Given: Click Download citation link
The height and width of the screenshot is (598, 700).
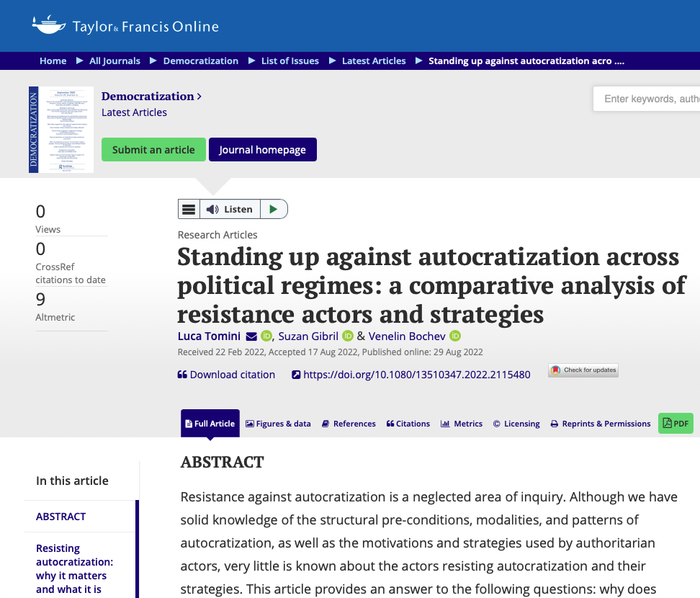Looking at the screenshot, I should coord(226,375).
